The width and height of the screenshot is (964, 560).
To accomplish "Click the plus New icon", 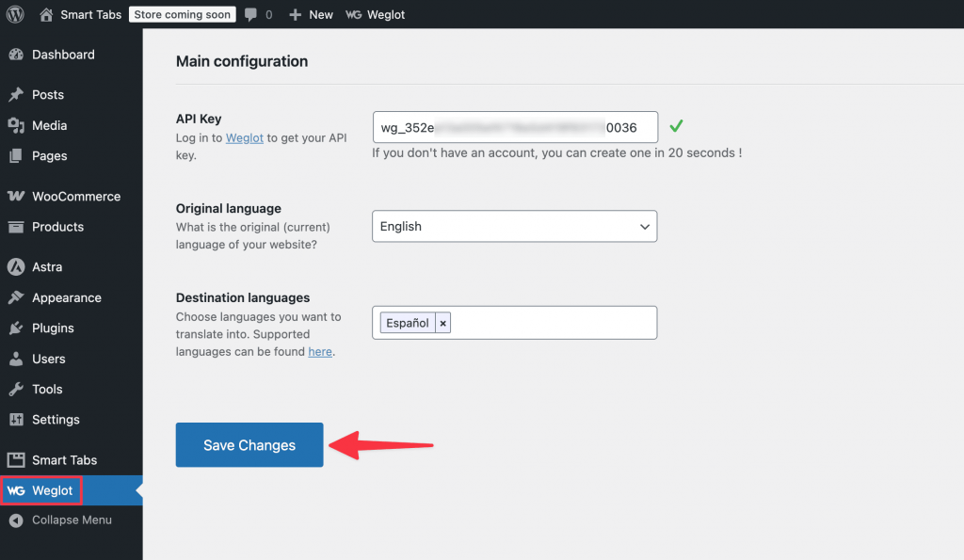I will [295, 15].
